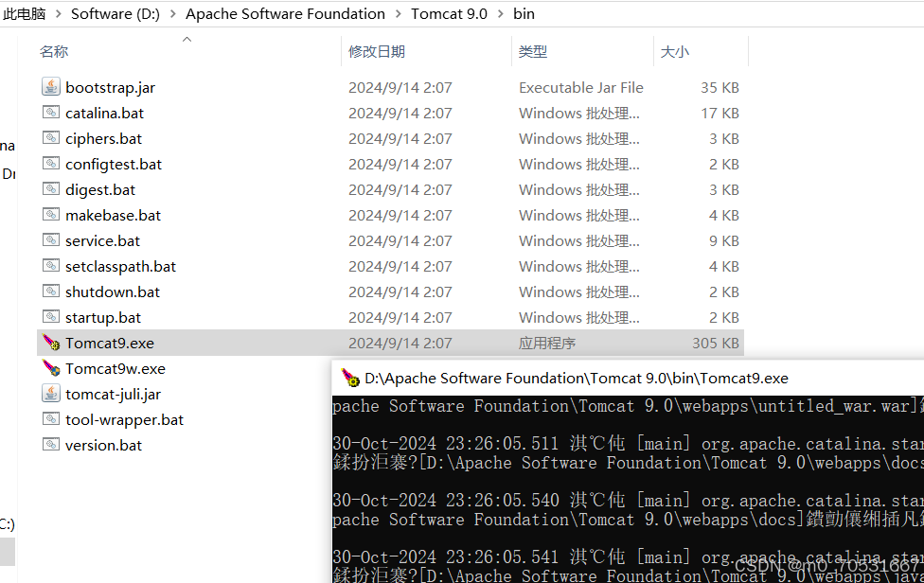Select the bootstrap.jar file name
Image resolution: width=924 pixels, height=583 pixels.
pyautogui.click(x=110, y=87)
